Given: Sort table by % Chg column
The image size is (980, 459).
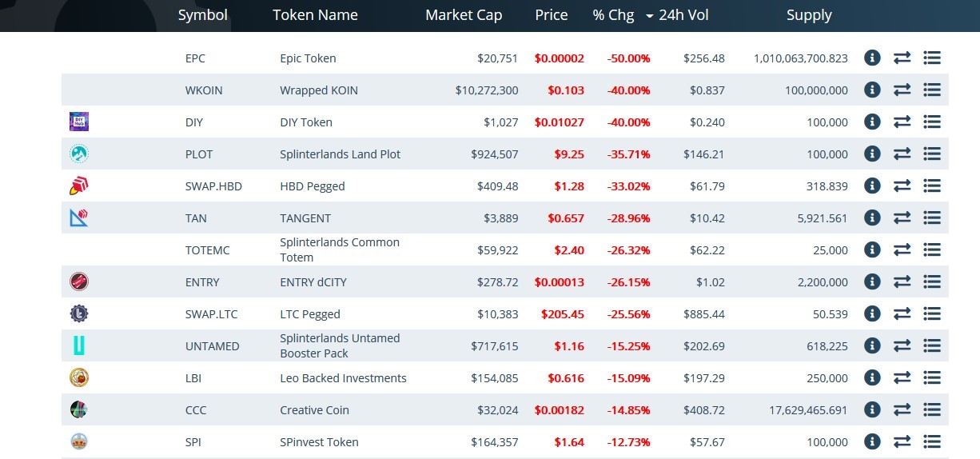Looking at the screenshot, I should (613, 15).
